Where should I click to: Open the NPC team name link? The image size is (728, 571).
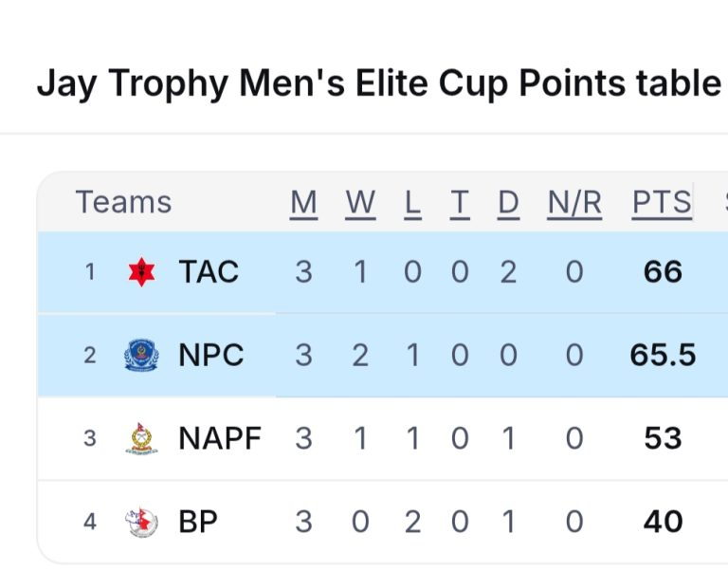(211, 356)
